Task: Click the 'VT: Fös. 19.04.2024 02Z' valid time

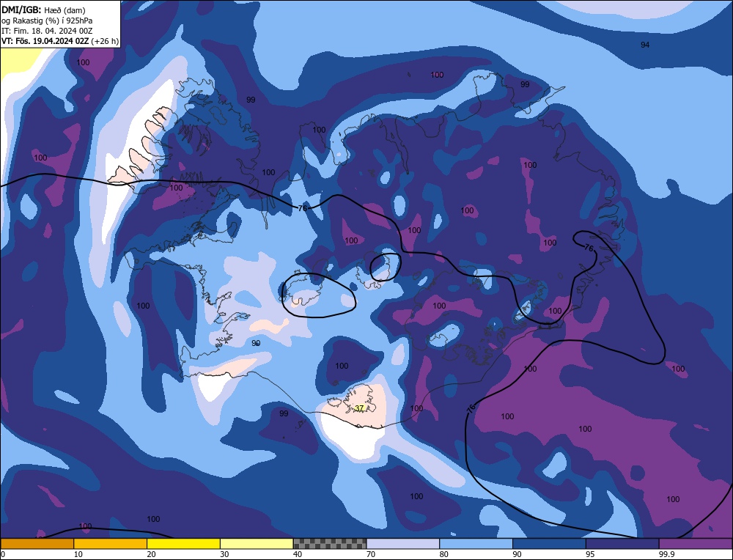Action: click(x=45, y=41)
